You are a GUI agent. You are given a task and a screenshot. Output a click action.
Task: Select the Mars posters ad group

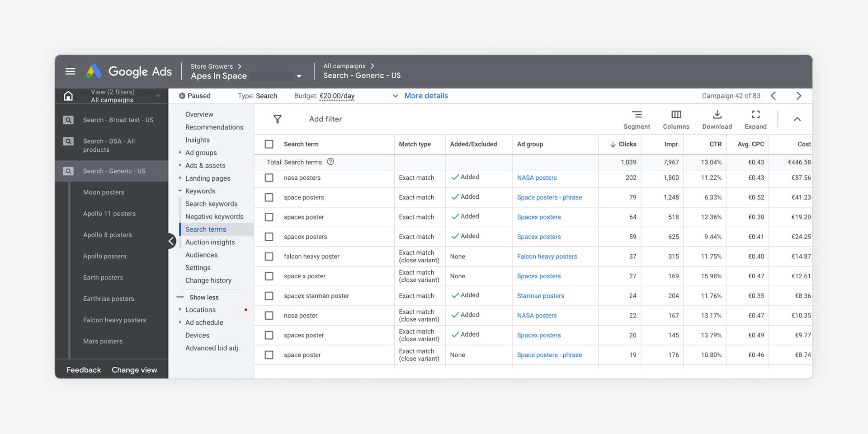pos(103,341)
